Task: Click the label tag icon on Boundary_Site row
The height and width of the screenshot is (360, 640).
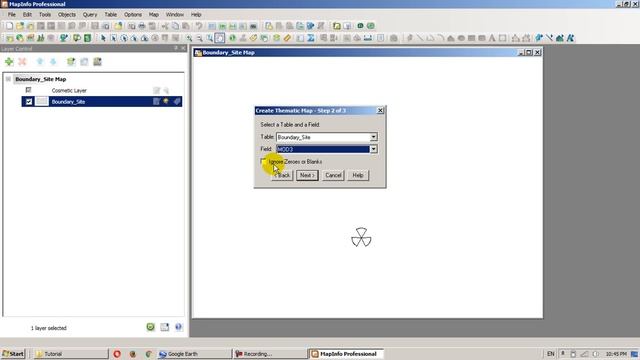Action: [177, 101]
